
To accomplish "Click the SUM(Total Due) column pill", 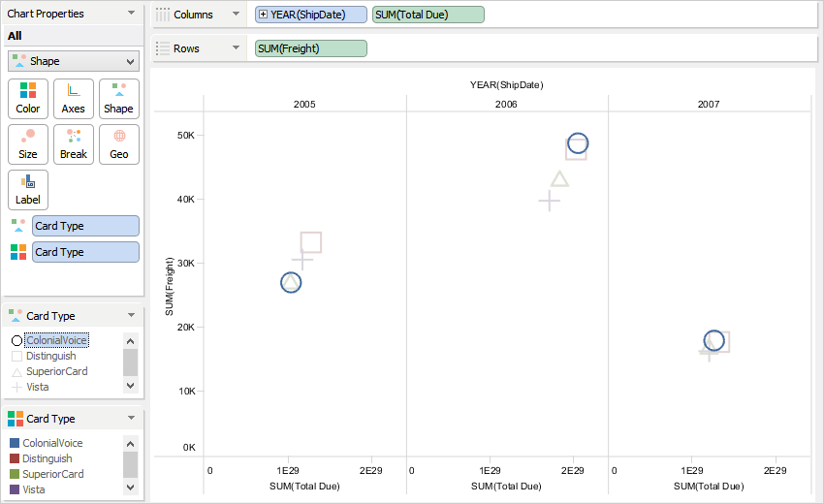I will (428, 15).
